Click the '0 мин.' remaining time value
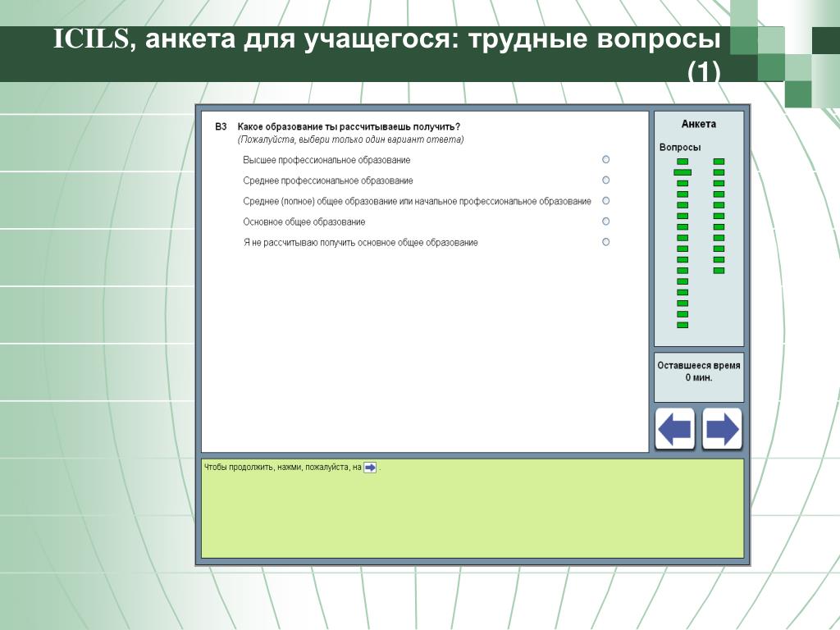Image resolution: width=840 pixels, height=630 pixels. tap(699, 377)
